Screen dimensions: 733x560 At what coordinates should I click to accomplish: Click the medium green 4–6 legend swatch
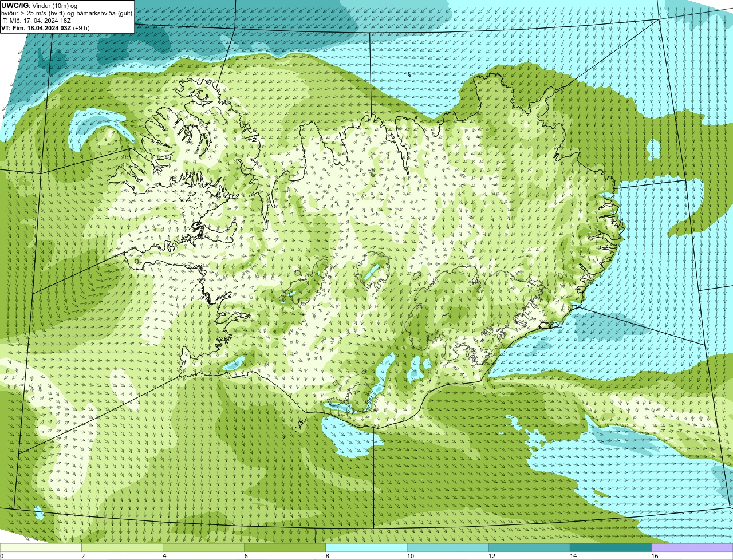click(x=203, y=548)
